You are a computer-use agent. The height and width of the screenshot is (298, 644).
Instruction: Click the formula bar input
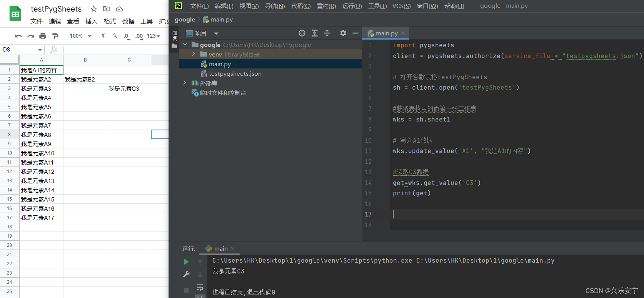116,50
